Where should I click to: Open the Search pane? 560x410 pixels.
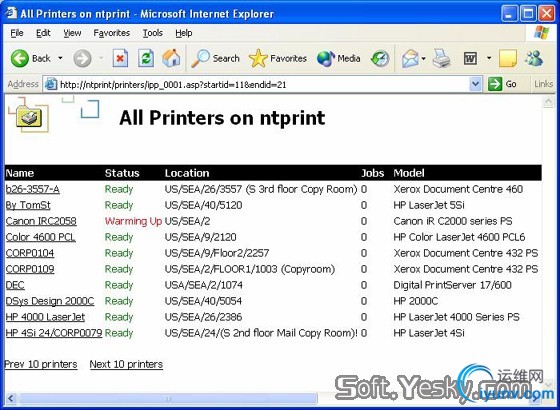click(215, 58)
